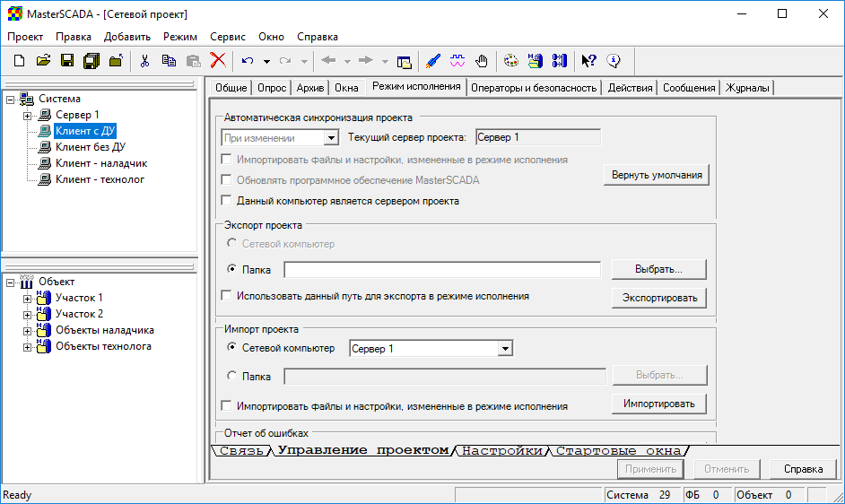Expand the Участок 2 node

(27, 315)
